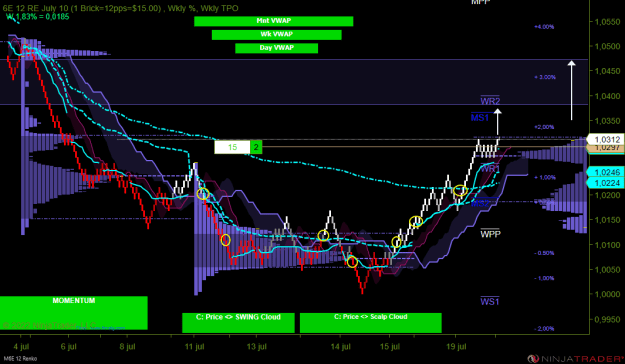Click the 0,9950 price axis label
The width and height of the screenshot is (625, 364).
tap(607, 319)
